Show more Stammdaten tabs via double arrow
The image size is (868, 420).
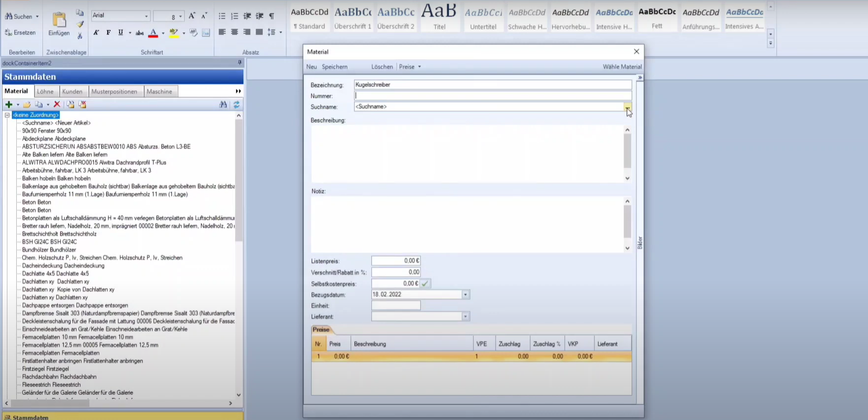[x=238, y=91]
